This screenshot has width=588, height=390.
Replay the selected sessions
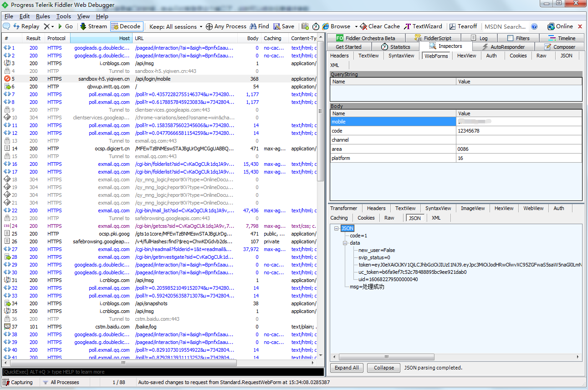(26, 26)
